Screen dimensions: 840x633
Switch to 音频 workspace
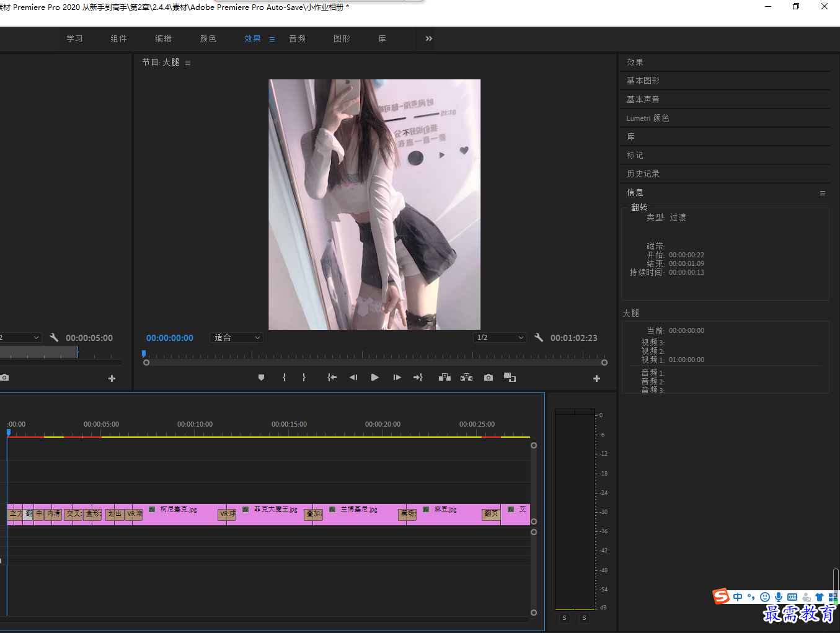click(298, 38)
